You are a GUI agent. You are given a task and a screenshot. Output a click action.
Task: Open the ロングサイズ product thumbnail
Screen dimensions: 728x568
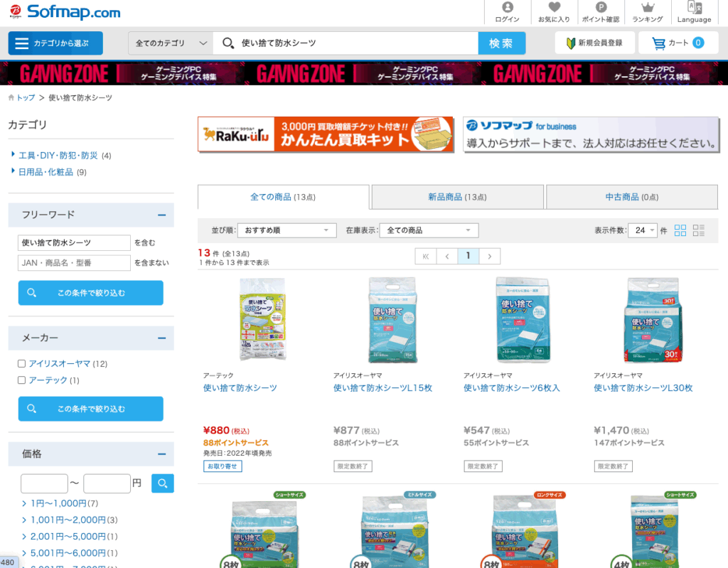[x=523, y=530]
